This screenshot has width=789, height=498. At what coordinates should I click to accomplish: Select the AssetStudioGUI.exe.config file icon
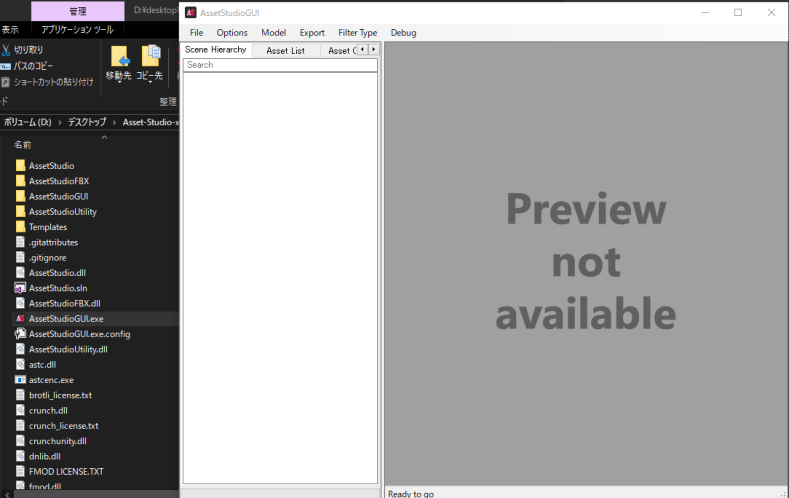pyautogui.click(x=20, y=334)
